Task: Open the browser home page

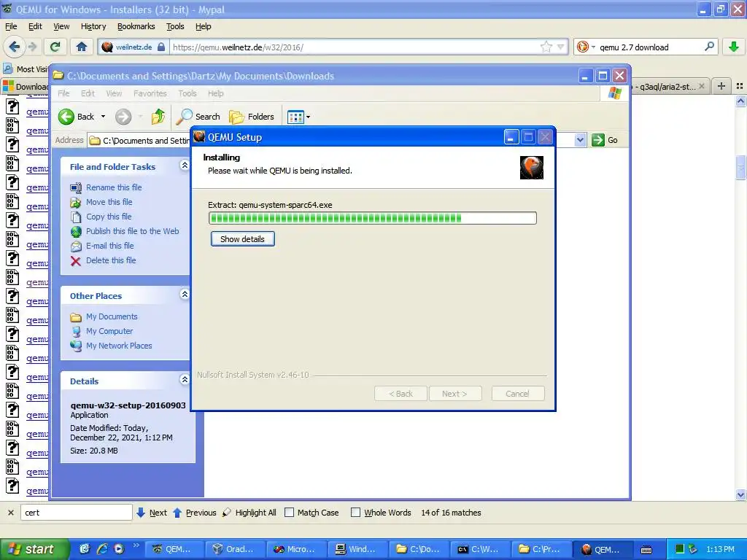Action: pos(82,47)
